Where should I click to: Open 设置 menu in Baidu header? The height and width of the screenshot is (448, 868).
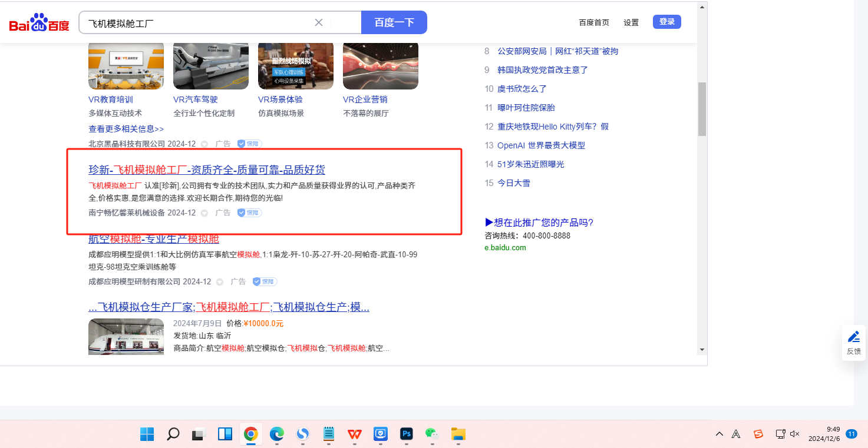(631, 22)
